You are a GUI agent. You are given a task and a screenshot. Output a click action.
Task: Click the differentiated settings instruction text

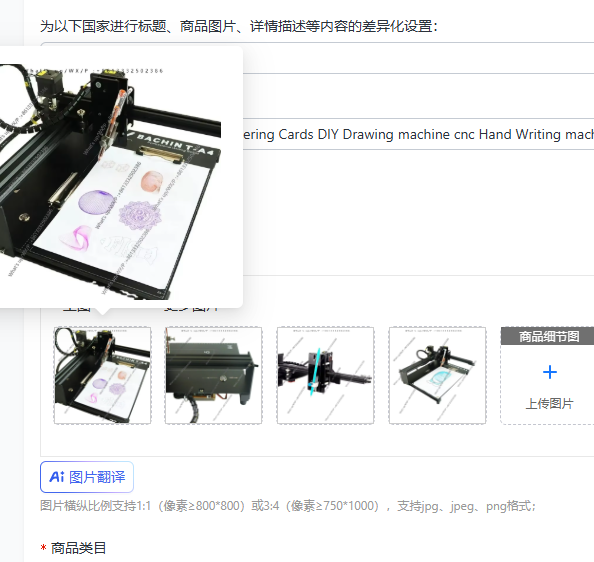(239, 27)
